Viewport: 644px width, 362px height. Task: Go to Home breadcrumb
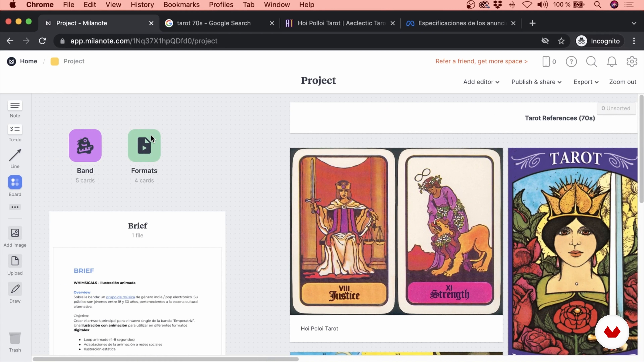(x=29, y=61)
